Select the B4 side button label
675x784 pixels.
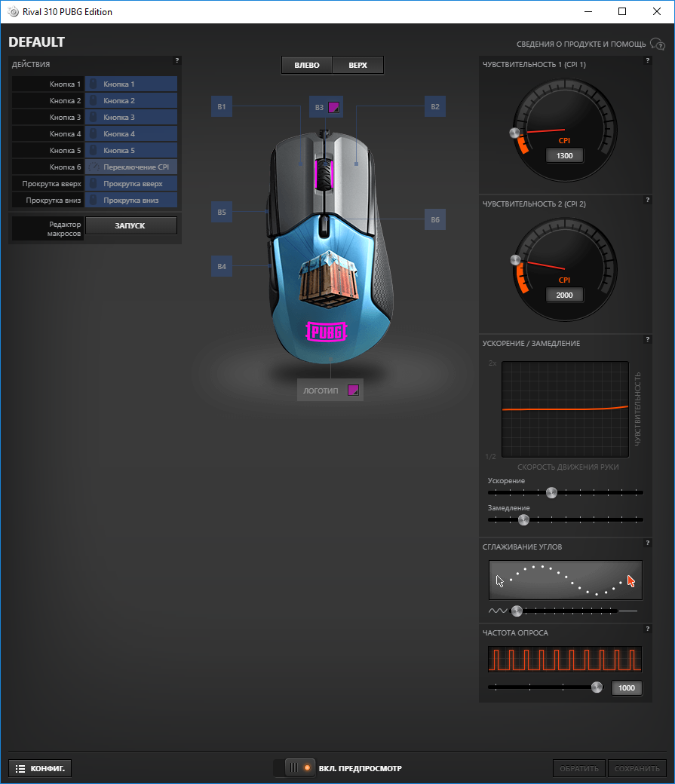(x=222, y=267)
